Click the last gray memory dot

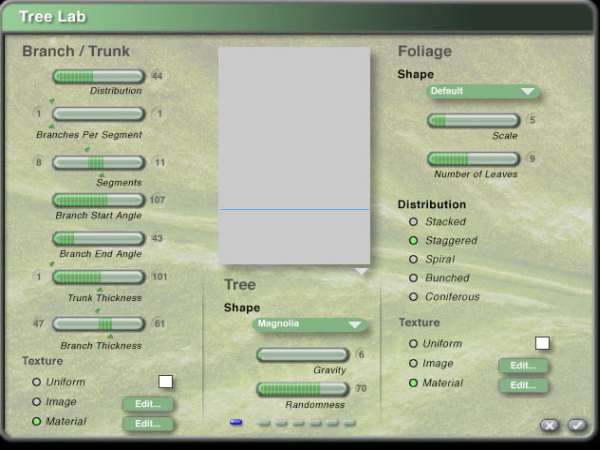[x=349, y=423]
